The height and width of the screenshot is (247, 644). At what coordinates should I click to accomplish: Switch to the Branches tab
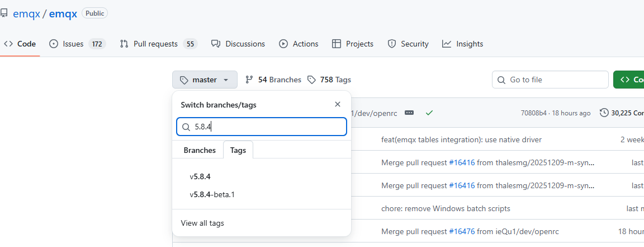(x=200, y=150)
